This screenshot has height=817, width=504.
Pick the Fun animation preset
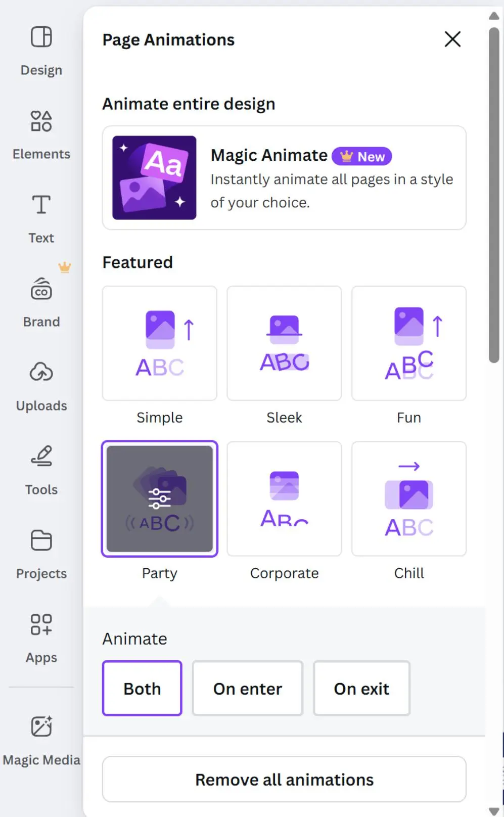click(408, 344)
